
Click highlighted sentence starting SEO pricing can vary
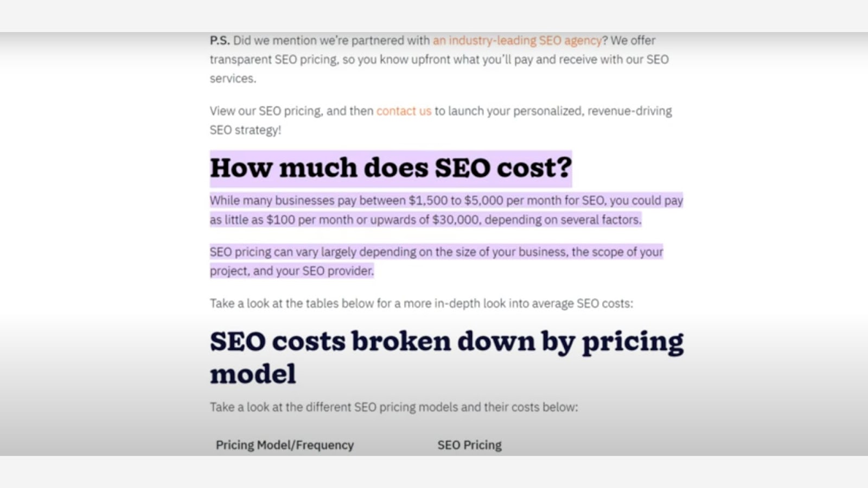click(436, 261)
